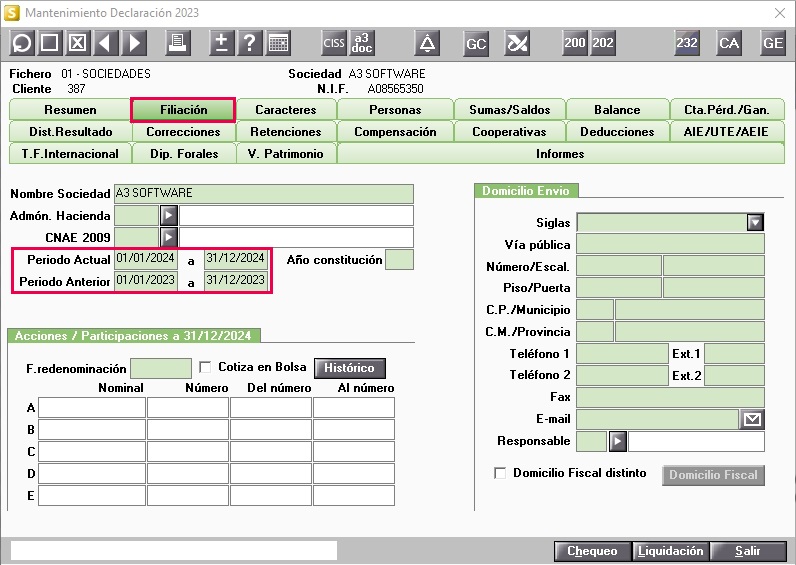Screen dimensions: 796x565
Task: Check the Domicilio Fiscal distinto box
Action: click(500, 473)
